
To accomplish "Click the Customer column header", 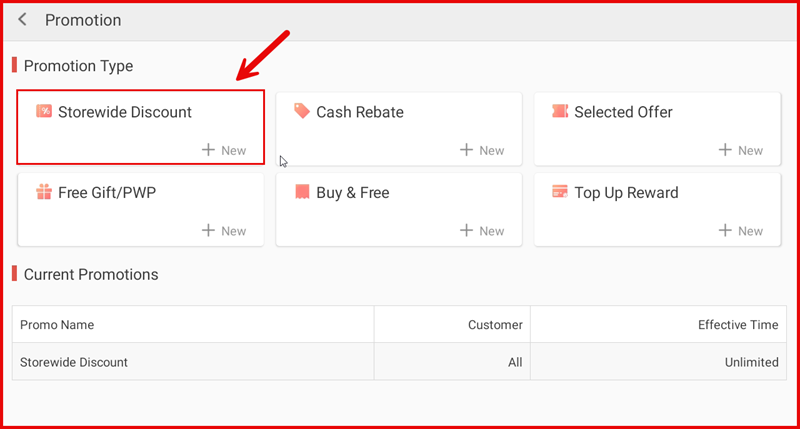I will [495, 325].
